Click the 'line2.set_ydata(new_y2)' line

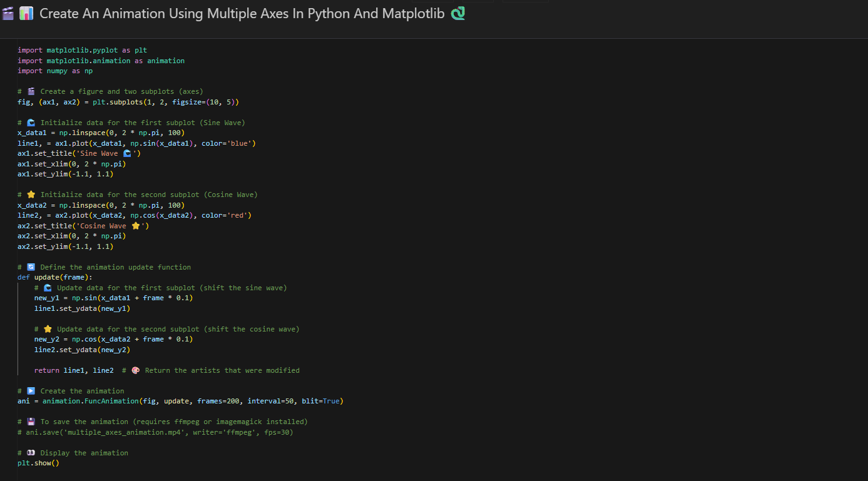[x=82, y=350]
